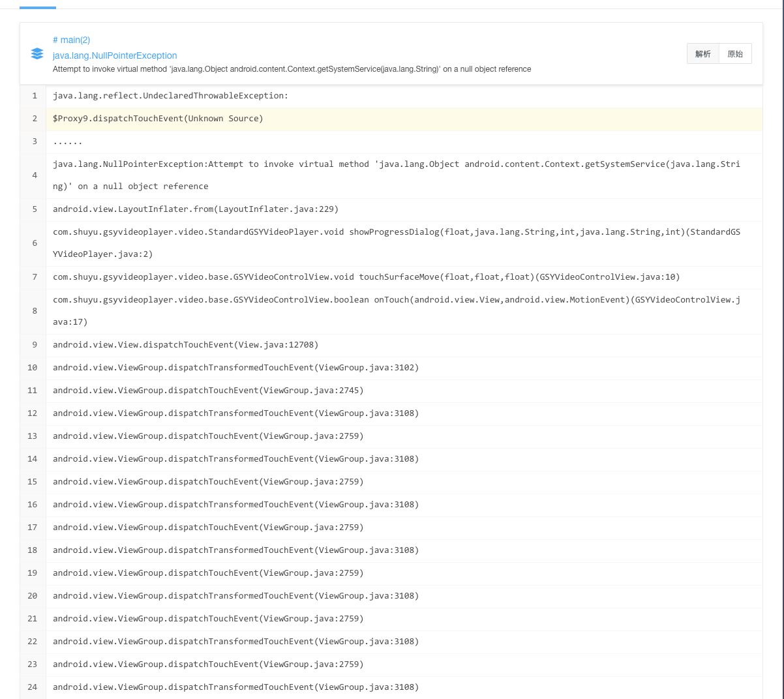The image size is (784, 699).
Task: Select the GSYVideoControlView touchSurfaceMove frame
Action: click(x=367, y=276)
